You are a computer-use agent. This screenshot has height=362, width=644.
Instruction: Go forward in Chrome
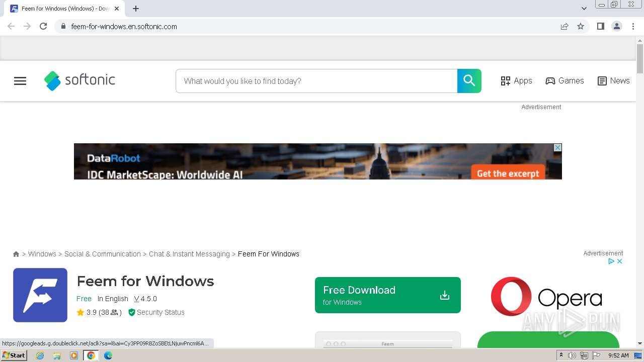tap(27, 26)
